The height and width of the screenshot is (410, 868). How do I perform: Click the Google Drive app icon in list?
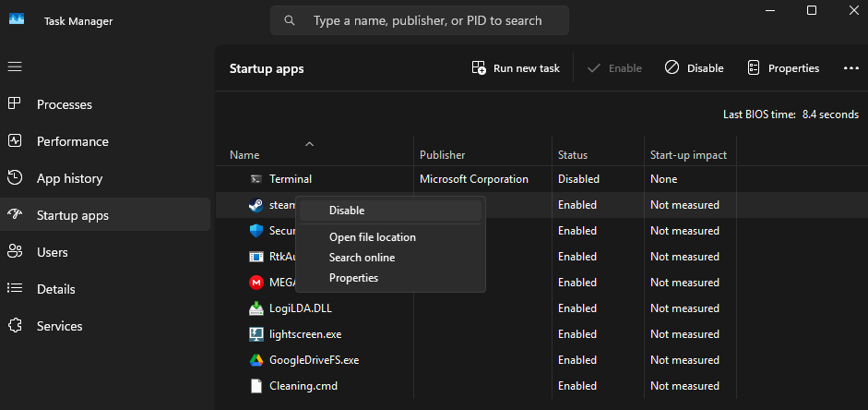click(256, 360)
